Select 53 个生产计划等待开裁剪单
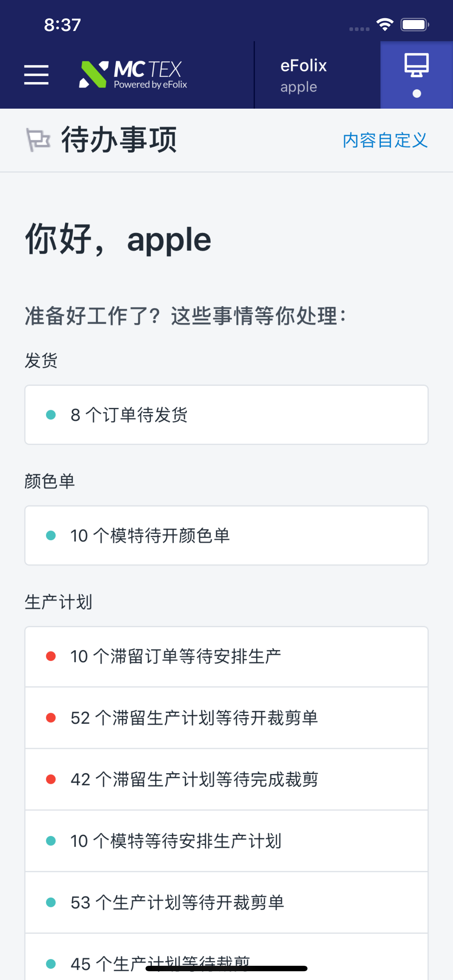The width and height of the screenshot is (453, 980). pyautogui.click(x=226, y=903)
